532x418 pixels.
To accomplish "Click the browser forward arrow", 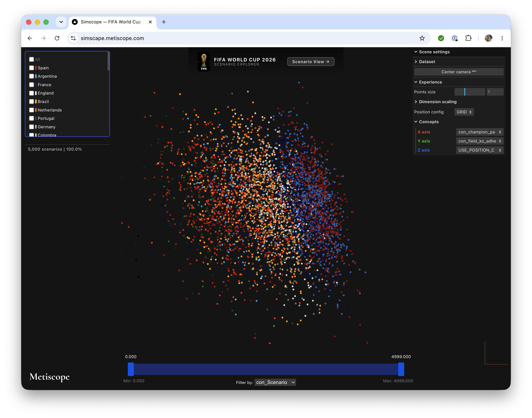I will point(43,38).
